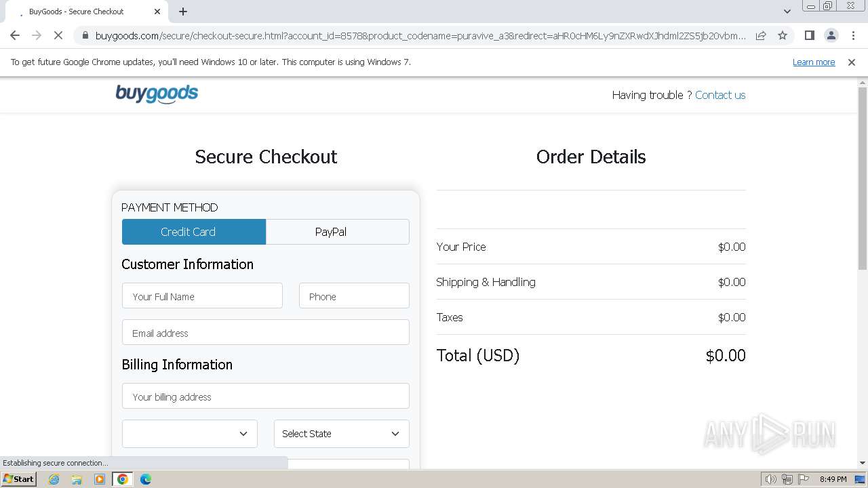Viewport: 868px width, 488px height.
Task: Toggle the browser side panel icon
Action: (x=809, y=35)
